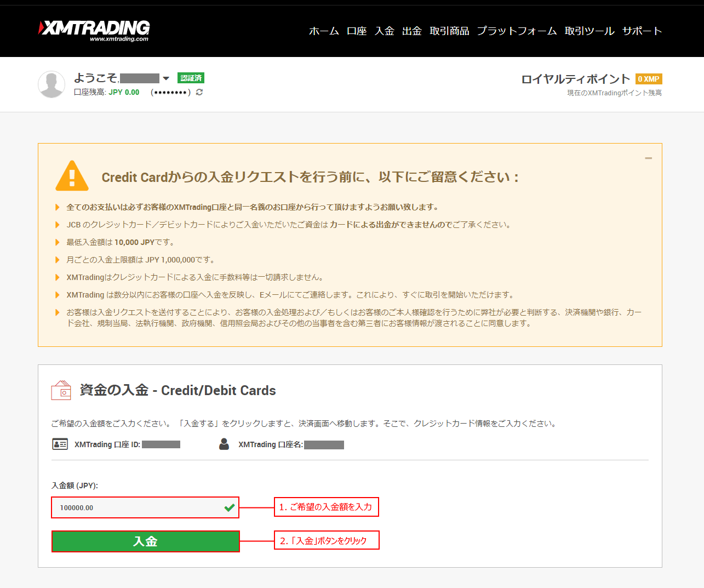The image size is (704, 588).
Task: Refresh the account balance
Action: click(x=199, y=92)
